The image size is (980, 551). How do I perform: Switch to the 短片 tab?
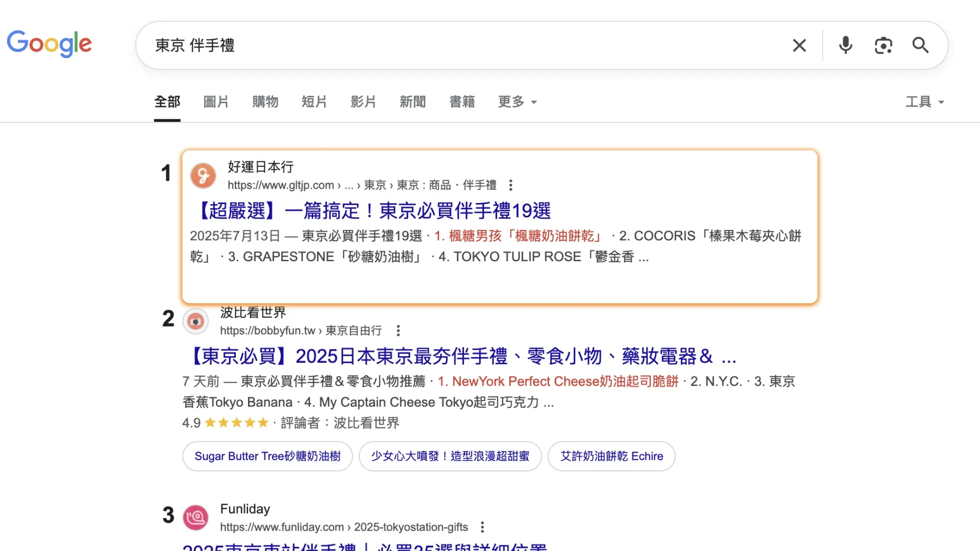(314, 102)
